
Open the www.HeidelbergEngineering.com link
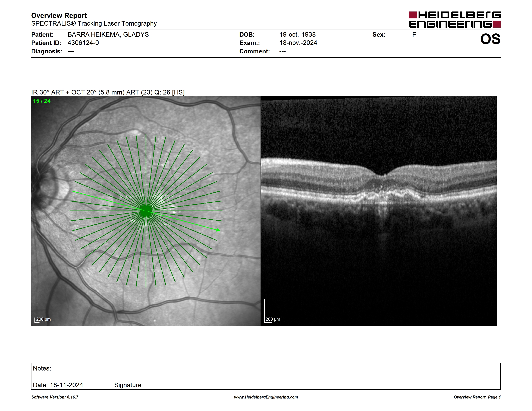pos(266,397)
